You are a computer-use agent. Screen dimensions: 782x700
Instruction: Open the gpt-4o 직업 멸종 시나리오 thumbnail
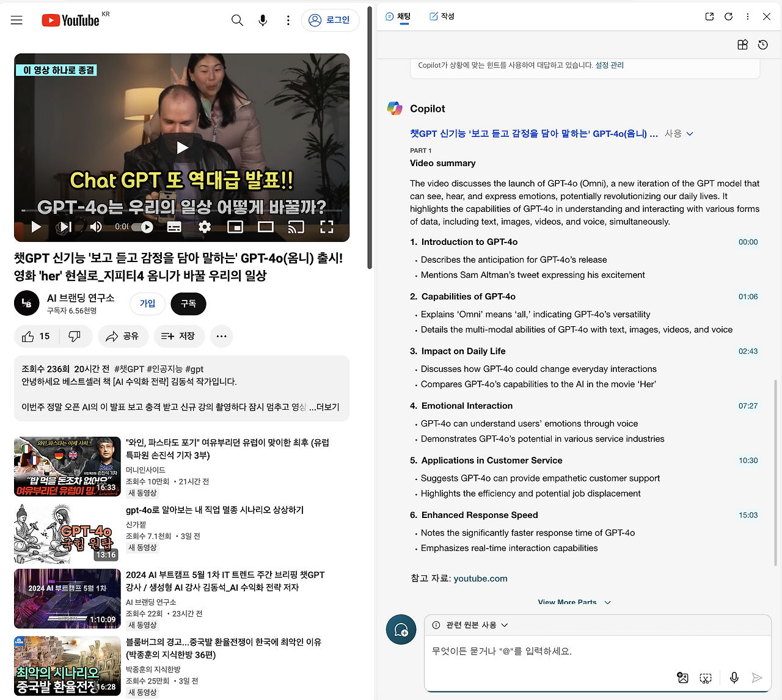67,533
